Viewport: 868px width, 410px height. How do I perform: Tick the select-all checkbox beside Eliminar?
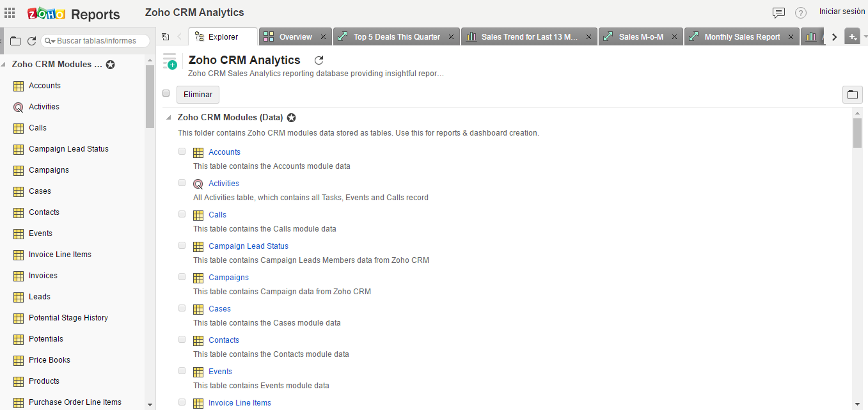(x=166, y=93)
